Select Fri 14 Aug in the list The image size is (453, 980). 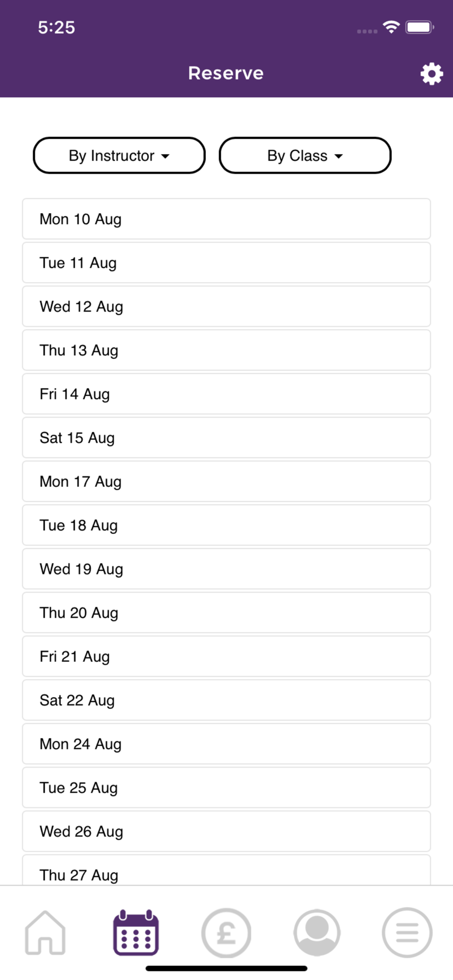226,394
